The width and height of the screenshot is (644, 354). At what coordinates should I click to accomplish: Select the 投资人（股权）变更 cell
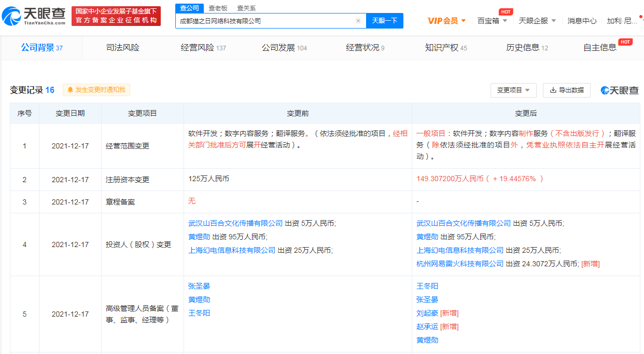click(x=143, y=244)
